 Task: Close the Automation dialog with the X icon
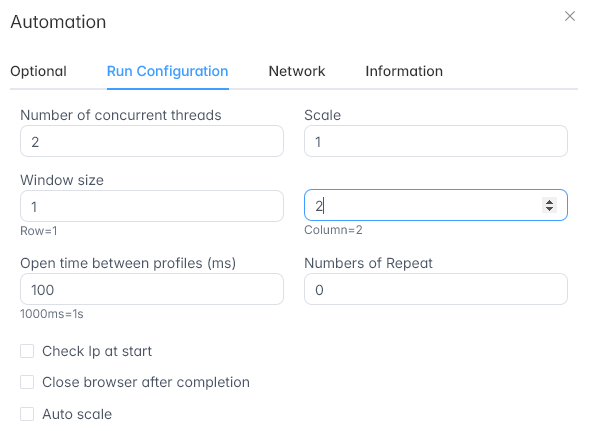(570, 16)
